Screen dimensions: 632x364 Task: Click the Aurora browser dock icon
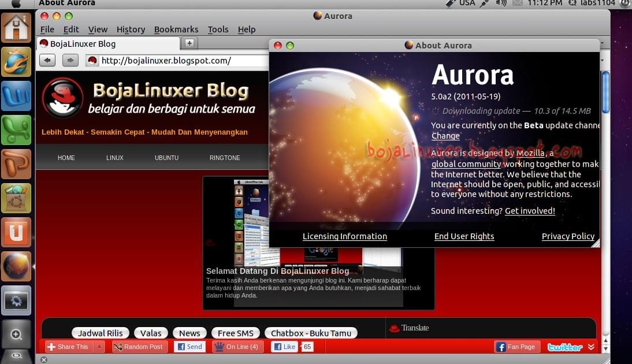pos(16,266)
